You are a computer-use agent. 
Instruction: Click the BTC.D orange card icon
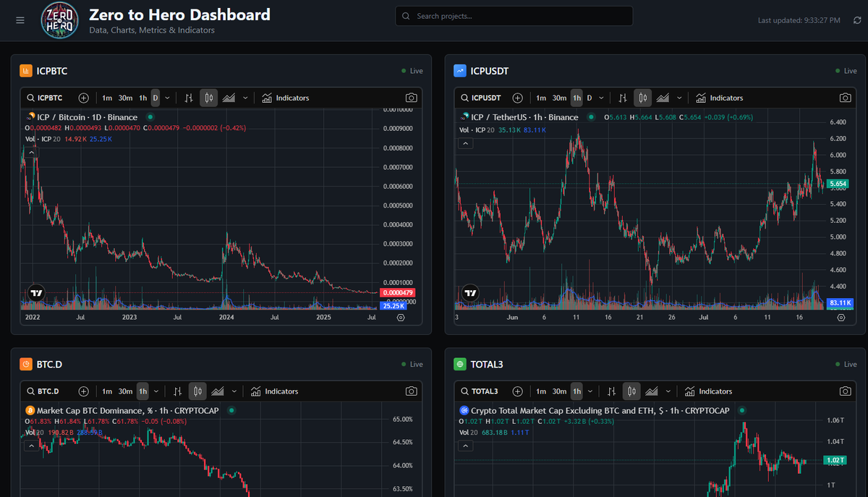click(26, 365)
